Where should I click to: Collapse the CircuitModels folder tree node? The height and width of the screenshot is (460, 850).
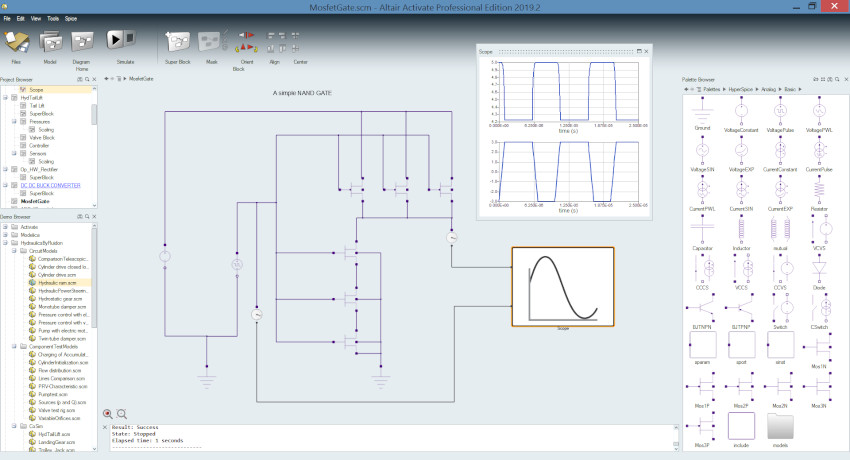[x=15, y=251]
